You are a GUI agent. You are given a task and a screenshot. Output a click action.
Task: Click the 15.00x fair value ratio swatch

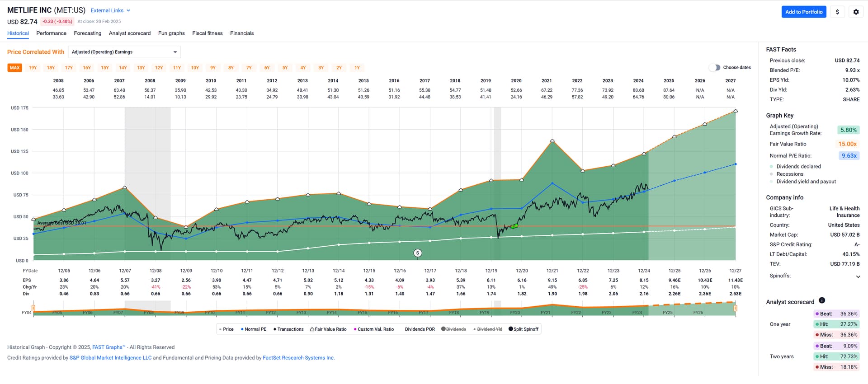tap(848, 144)
